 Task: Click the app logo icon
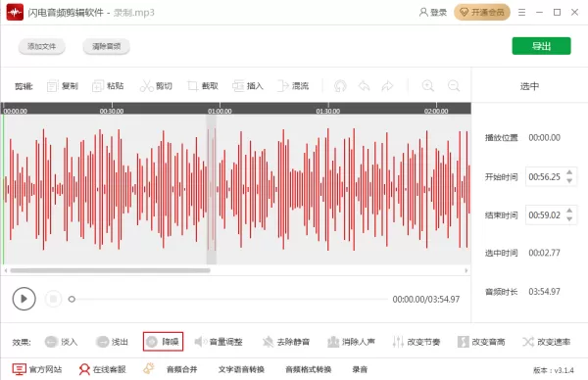click(x=15, y=13)
